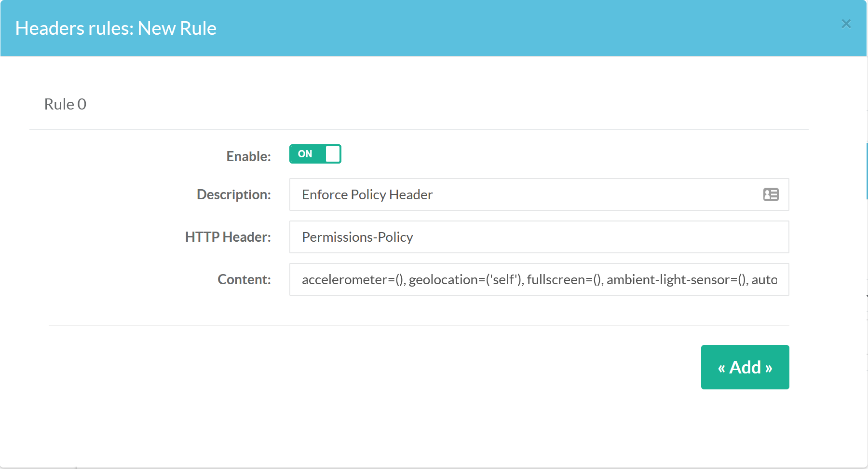Click the 'Permissions-Policy' text

point(357,237)
